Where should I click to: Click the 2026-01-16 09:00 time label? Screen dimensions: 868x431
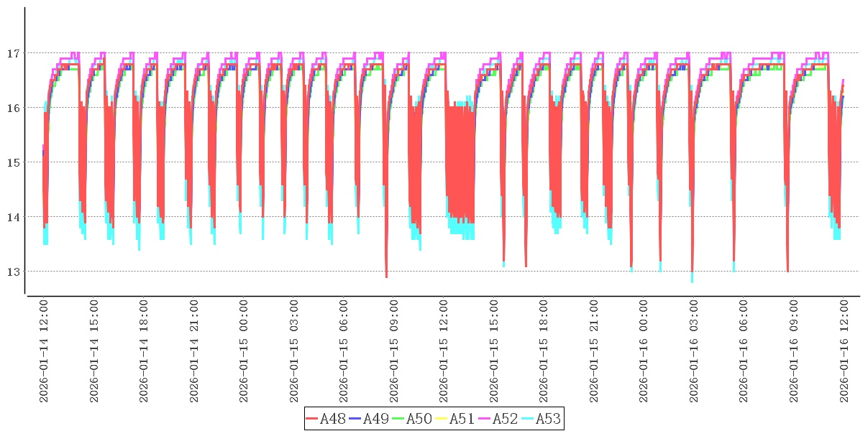click(794, 351)
